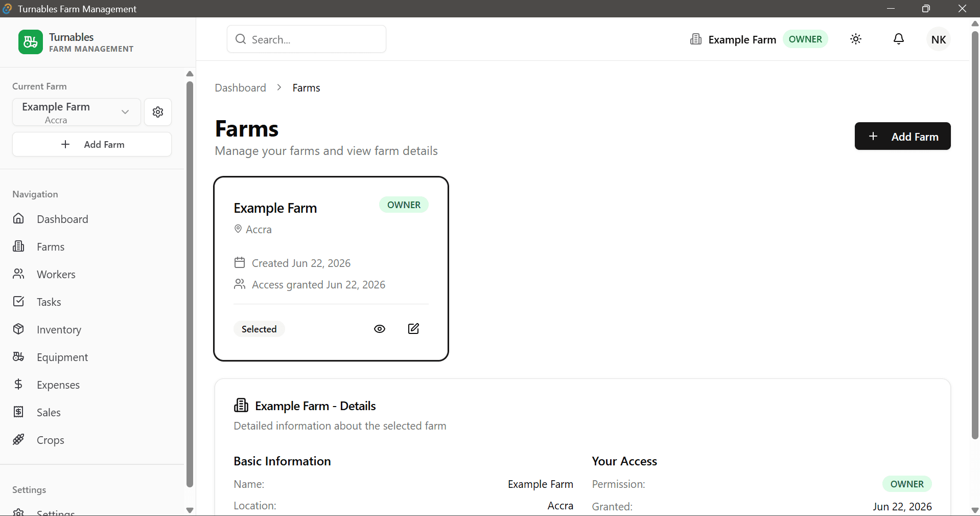
Task: Click the Turnables tractor logo icon
Action: (31, 42)
